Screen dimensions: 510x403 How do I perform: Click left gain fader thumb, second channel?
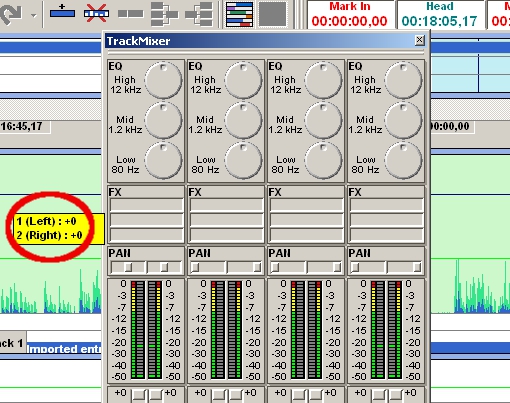(219, 395)
